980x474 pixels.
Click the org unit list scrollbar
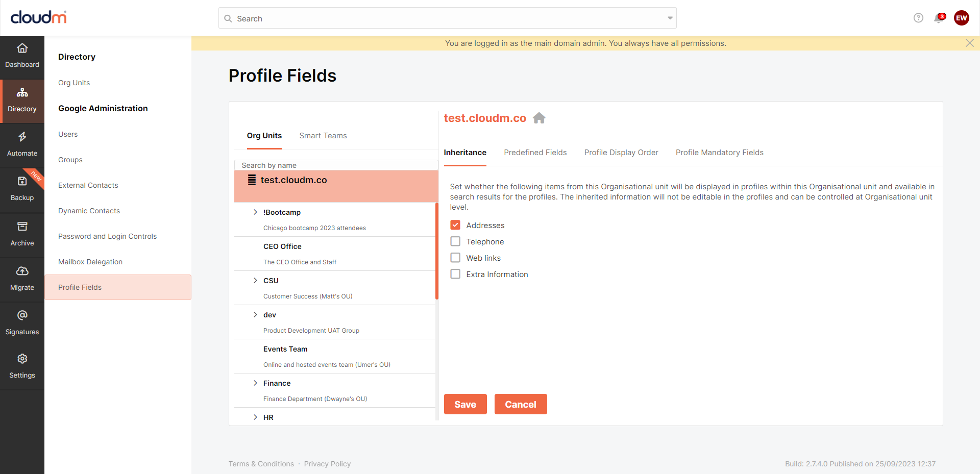click(437, 251)
